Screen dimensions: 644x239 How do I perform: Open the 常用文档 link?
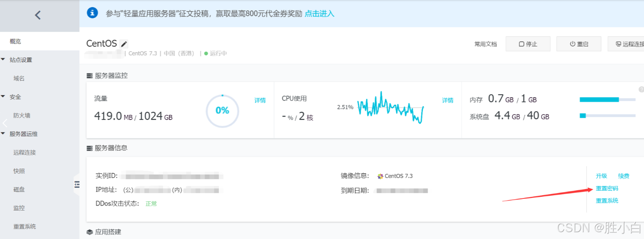[486, 44]
